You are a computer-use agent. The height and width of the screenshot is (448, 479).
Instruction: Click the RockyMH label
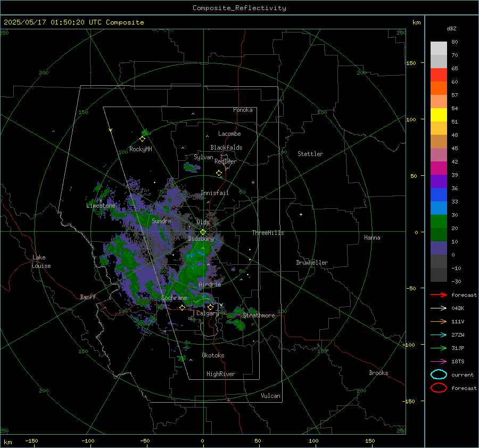141,149
